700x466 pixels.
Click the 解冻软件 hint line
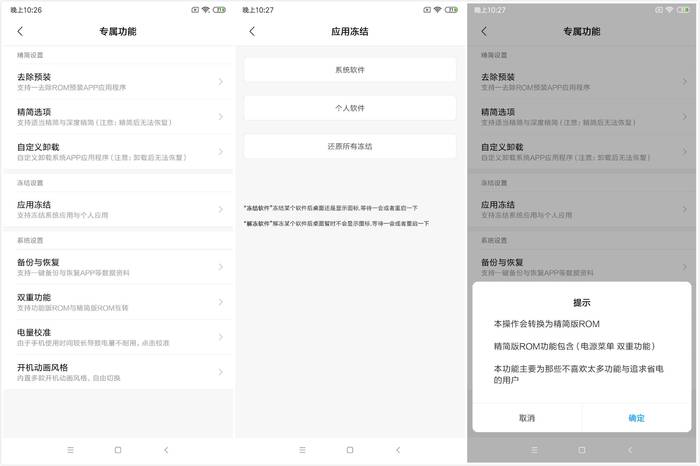click(336, 223)
